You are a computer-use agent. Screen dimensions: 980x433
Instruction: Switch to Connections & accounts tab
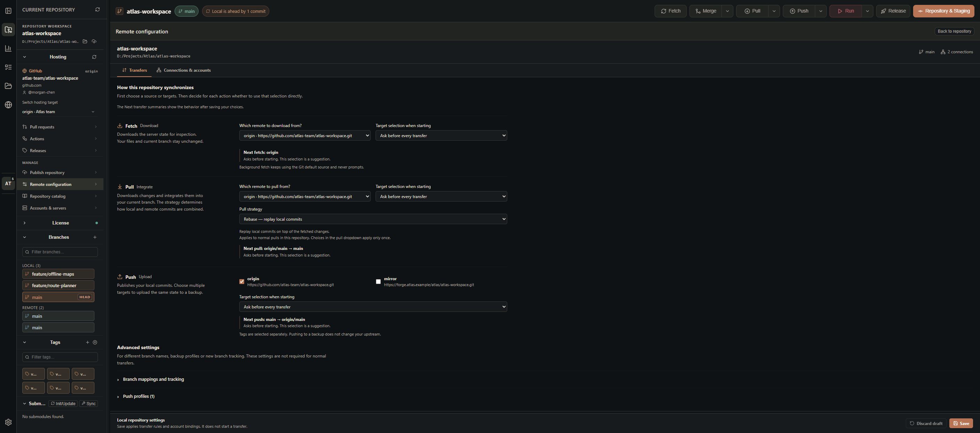click(x=183, y=70)
